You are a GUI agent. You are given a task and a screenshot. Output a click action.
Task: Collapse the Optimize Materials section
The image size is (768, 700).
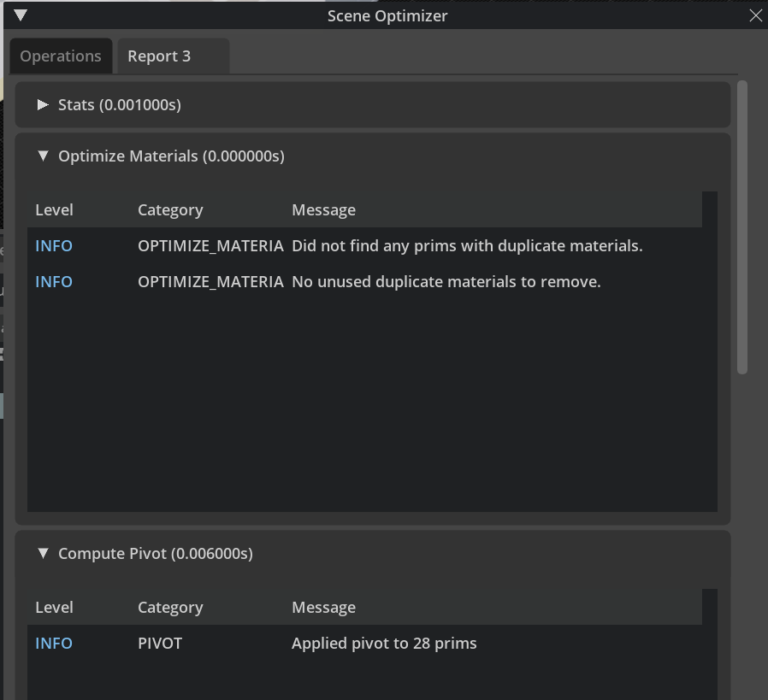[x=43, y=156]
